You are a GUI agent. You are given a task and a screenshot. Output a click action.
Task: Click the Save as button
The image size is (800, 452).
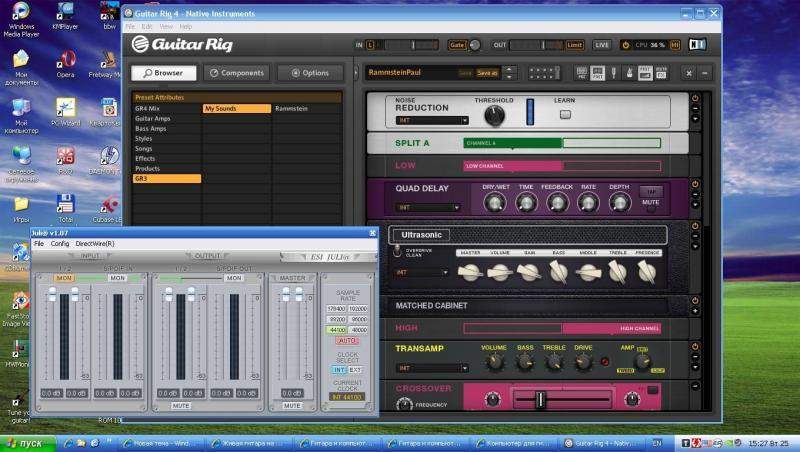(487, 73)
